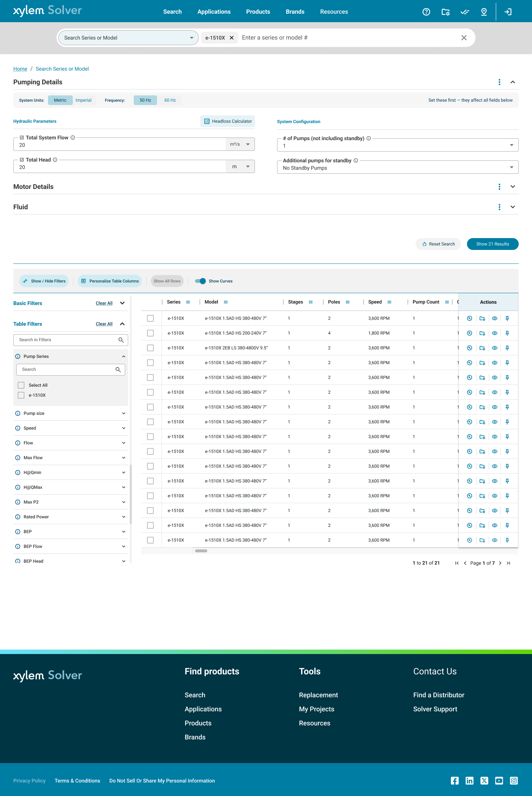Remove the e-1510X search chip

point(232,38)
